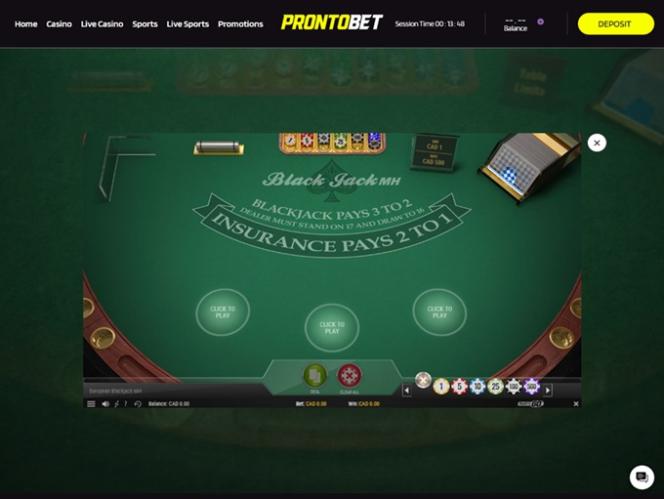The height and width of the screenshot is (499, 664).
Task: Mute the game sound speaker icon
Action: 105,404
